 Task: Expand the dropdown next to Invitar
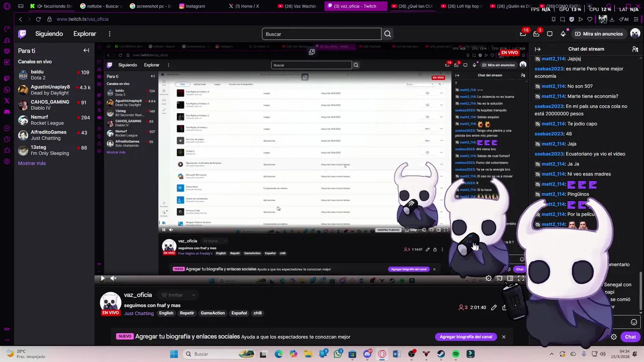(193, 295)
